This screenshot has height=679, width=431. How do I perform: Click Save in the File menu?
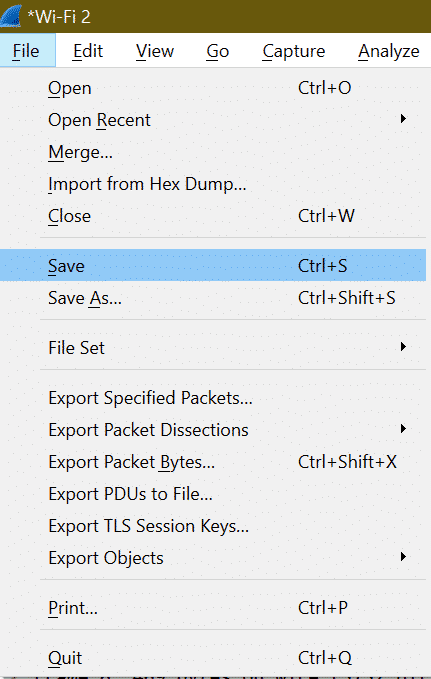pyautogui.click(x=213, y=265)
